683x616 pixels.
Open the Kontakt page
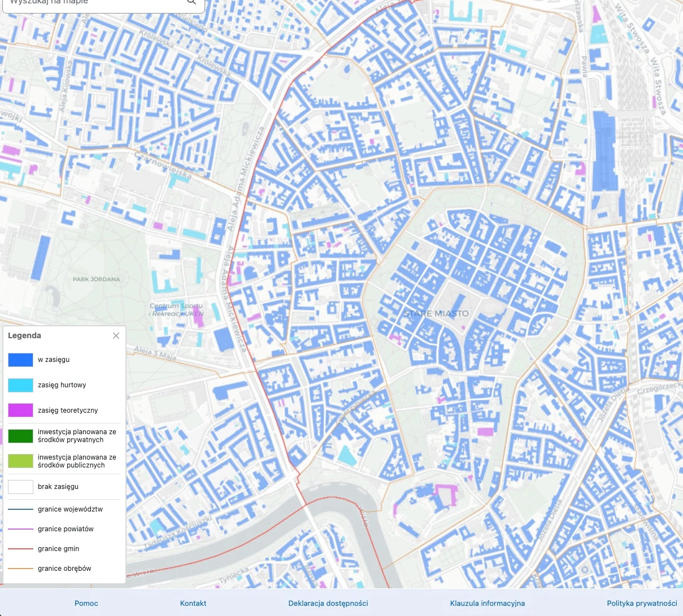(193, 603)
